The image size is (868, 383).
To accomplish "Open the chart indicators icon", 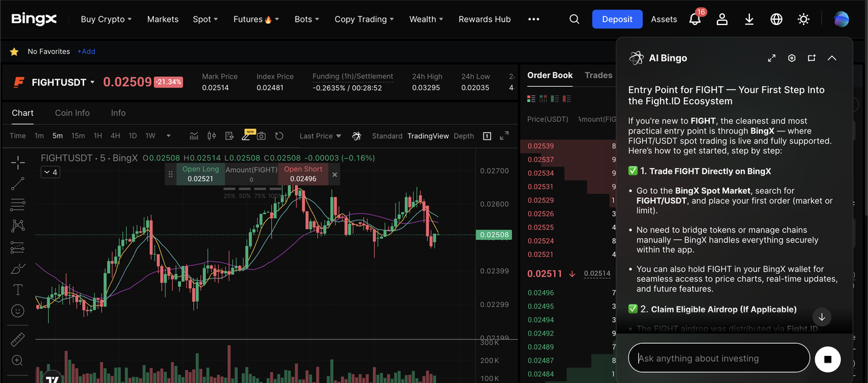I will pos(194,136).
